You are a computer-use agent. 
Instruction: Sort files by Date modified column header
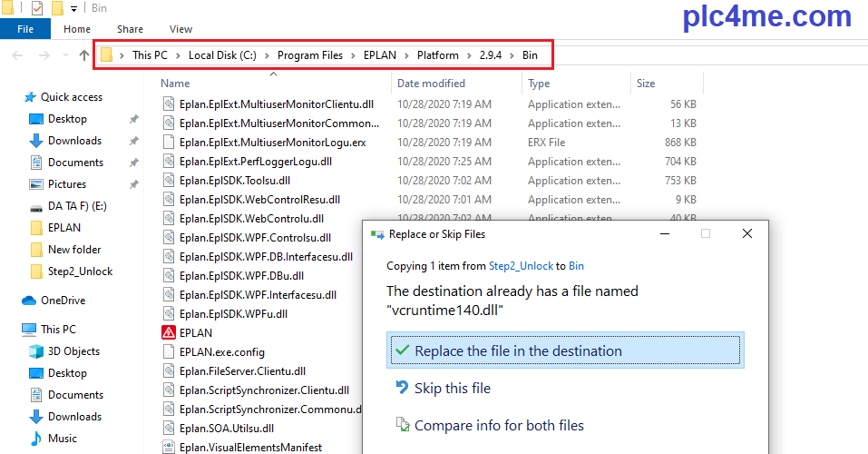(431, 84)
